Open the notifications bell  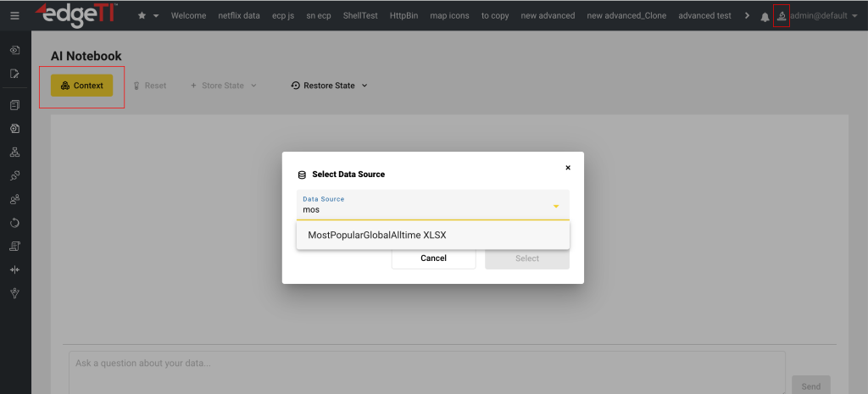tap(765, 16)
